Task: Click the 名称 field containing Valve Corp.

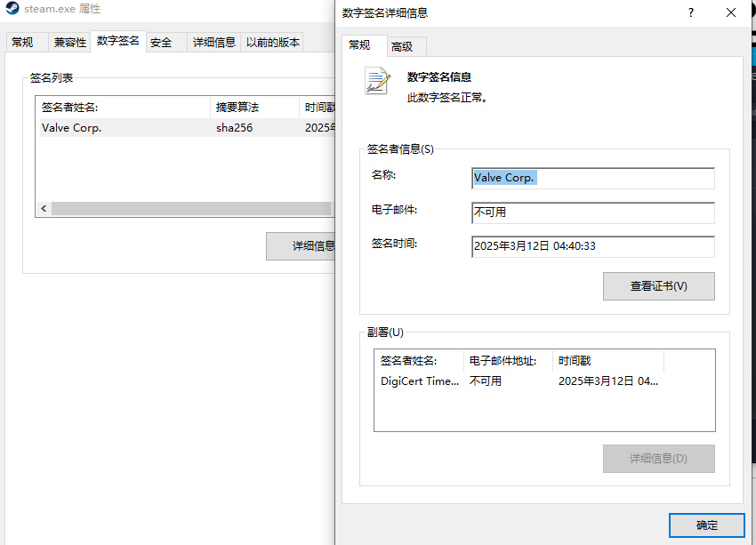Action: (x=593, y=178)
